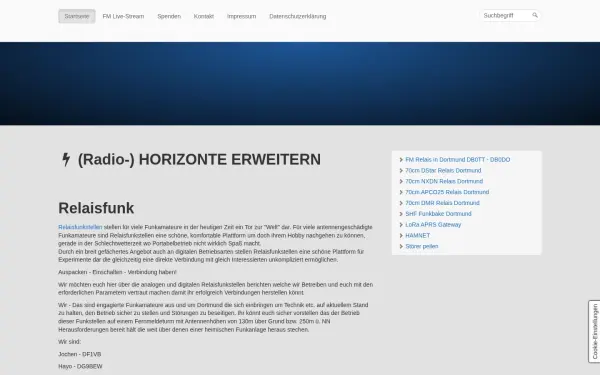The width and height of the screenshot is (600, 375).
Task: Open the 70cm DStar Relais Dortmund link
Action: [443, 171]
